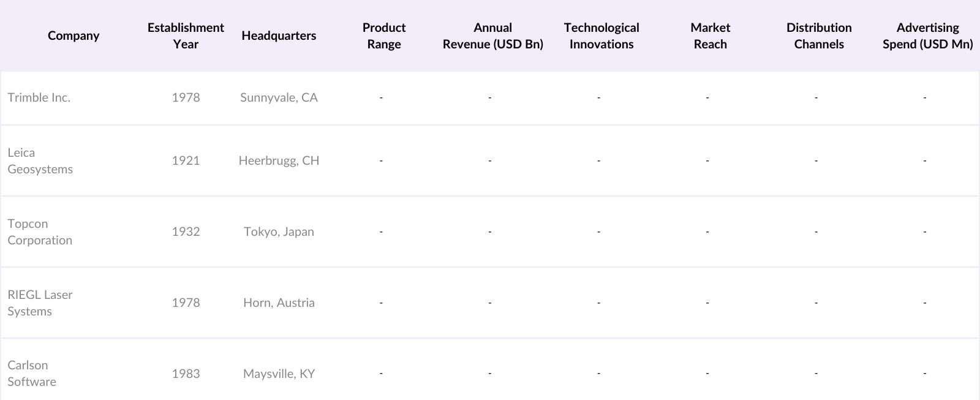The height and width of the screenshot is (400, 980).
Task: Click the Sunnyvale, CA headquarters cell
Action: pos(279,97)
